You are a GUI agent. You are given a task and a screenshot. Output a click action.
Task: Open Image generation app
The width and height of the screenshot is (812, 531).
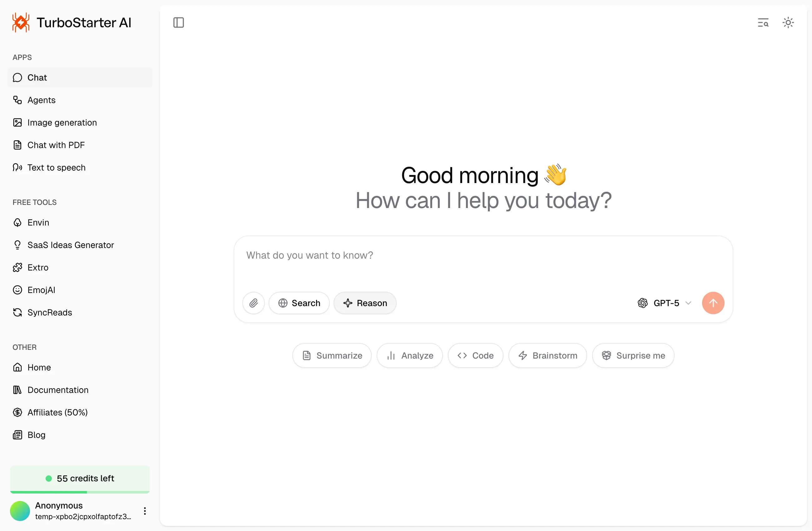(62, 122)
